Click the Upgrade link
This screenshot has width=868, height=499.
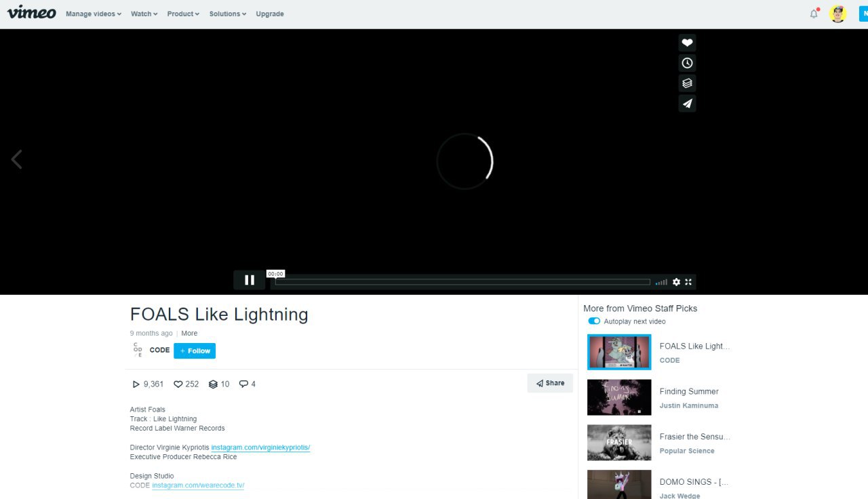270,14
